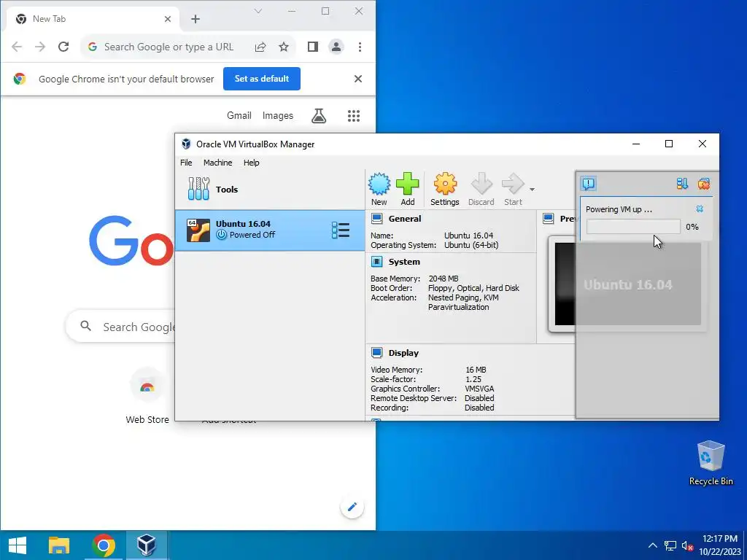This screenshot has height=560, width=747.
Task: Toggle Chrome's side panel icon
Action: [x=312, y=47]
